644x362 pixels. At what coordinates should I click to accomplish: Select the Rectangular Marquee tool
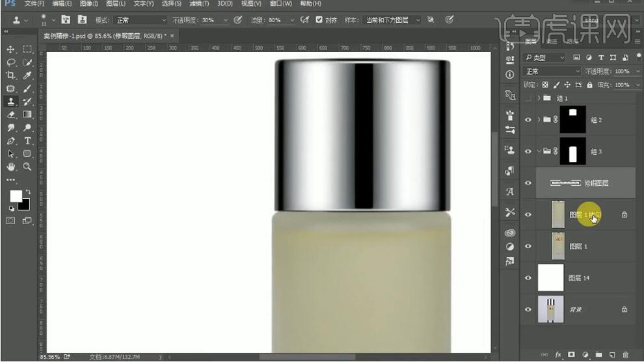[x=27, y=49]
